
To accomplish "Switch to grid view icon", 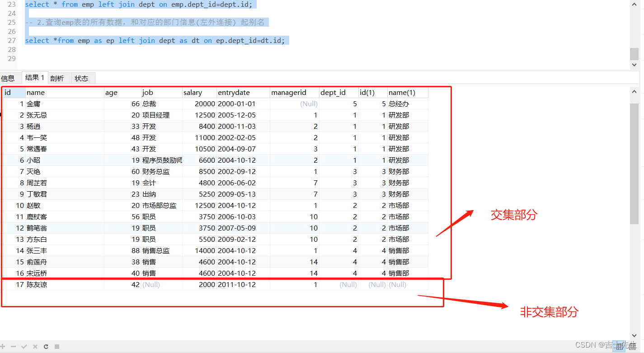I will [619, 347].
